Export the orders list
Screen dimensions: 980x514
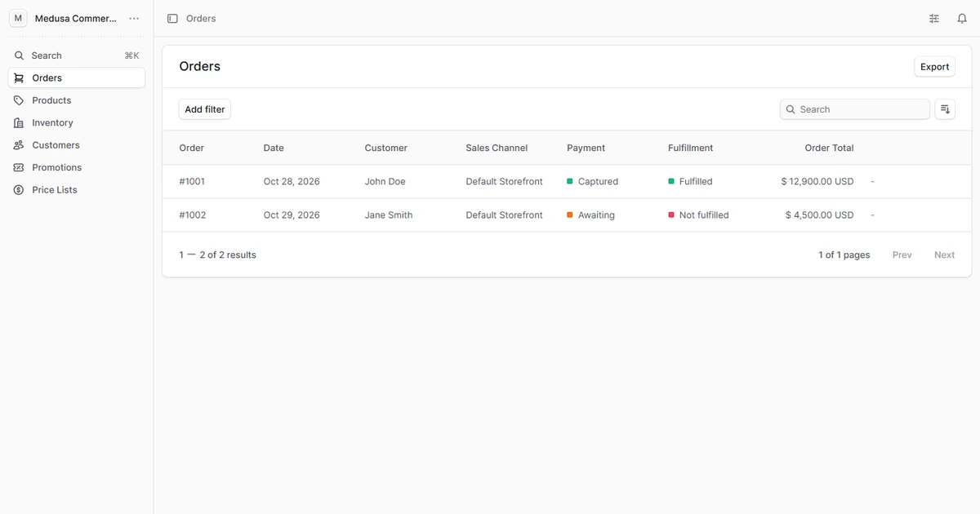click(x=934, y=67)
